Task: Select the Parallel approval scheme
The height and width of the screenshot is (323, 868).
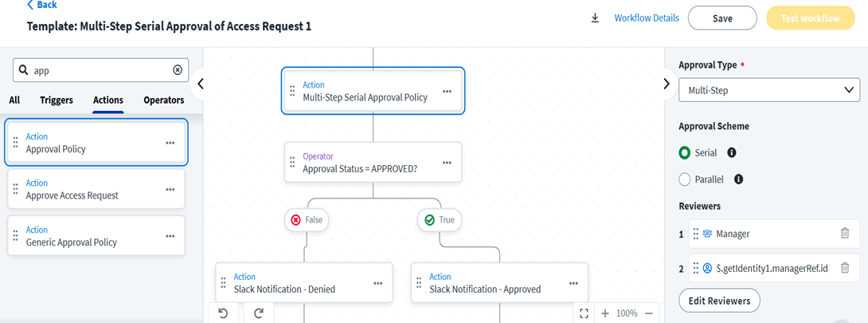Action: (x=685, y=179)
